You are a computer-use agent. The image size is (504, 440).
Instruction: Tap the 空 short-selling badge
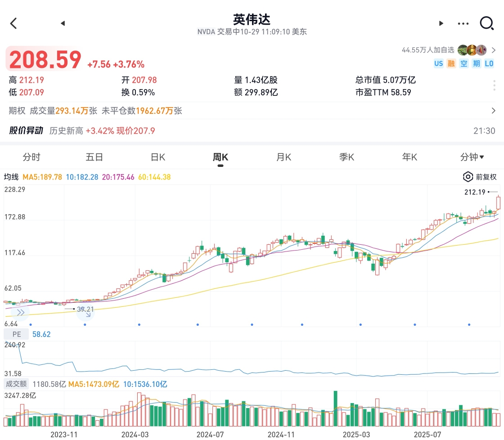464,63
